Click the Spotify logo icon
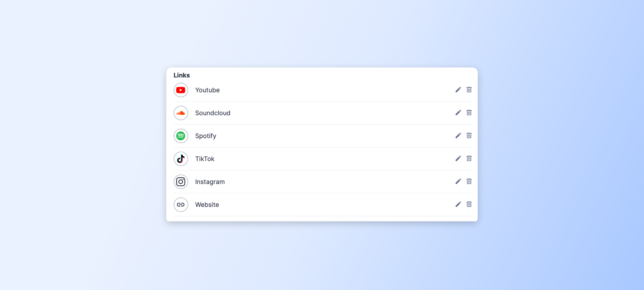Image resolution: width=644 pixels, height=290 pixels. coord(181,136)
